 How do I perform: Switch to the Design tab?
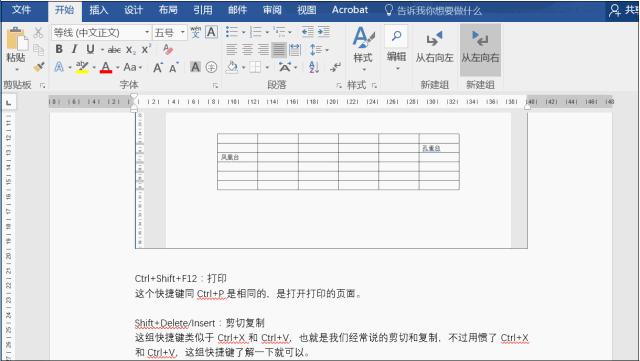click(x=133, y=10)
